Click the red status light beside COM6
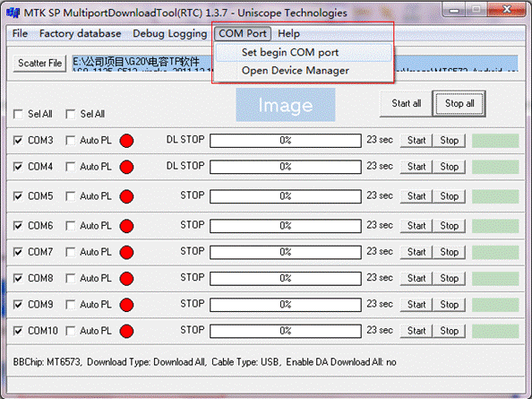 126,226
